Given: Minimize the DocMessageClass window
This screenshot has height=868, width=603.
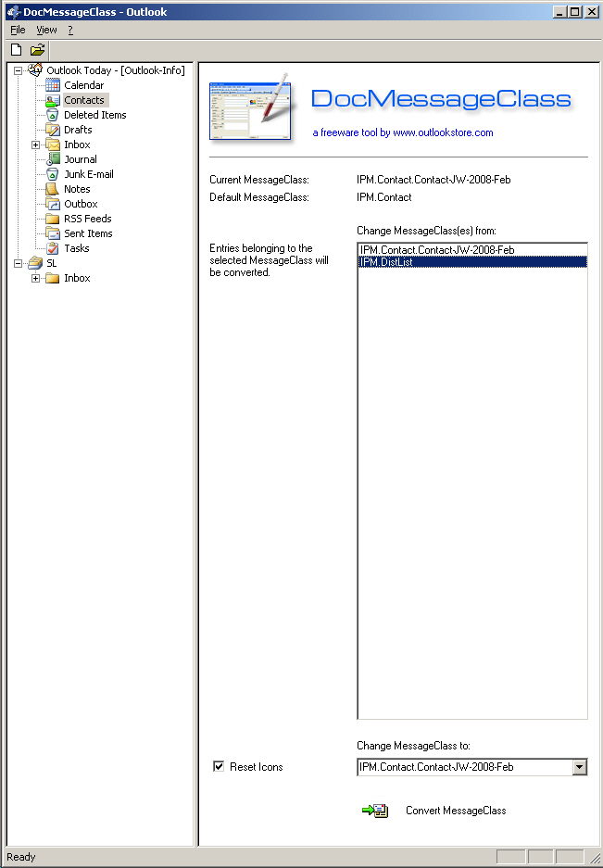Looking at the screenshot, I should coord(559,12).
